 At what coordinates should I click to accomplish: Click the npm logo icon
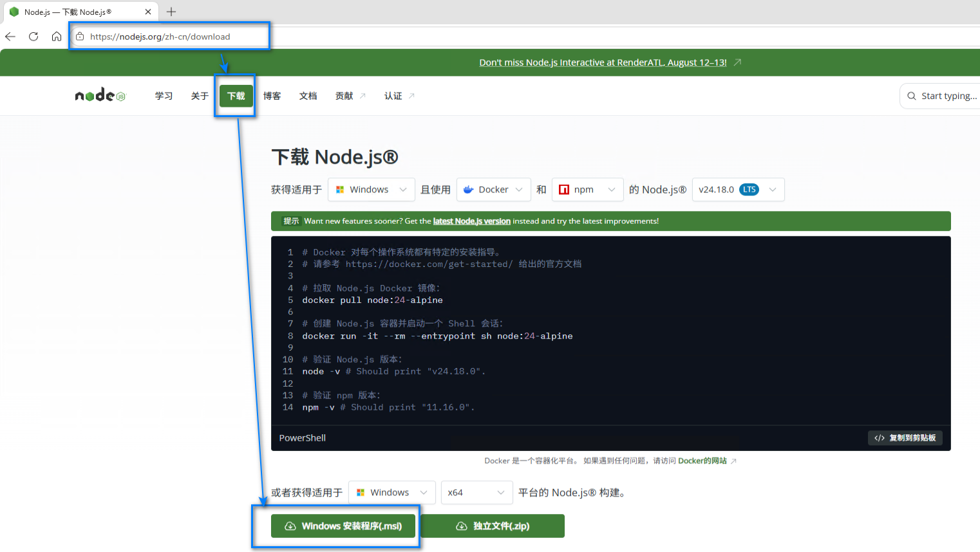tap(564, 190)
